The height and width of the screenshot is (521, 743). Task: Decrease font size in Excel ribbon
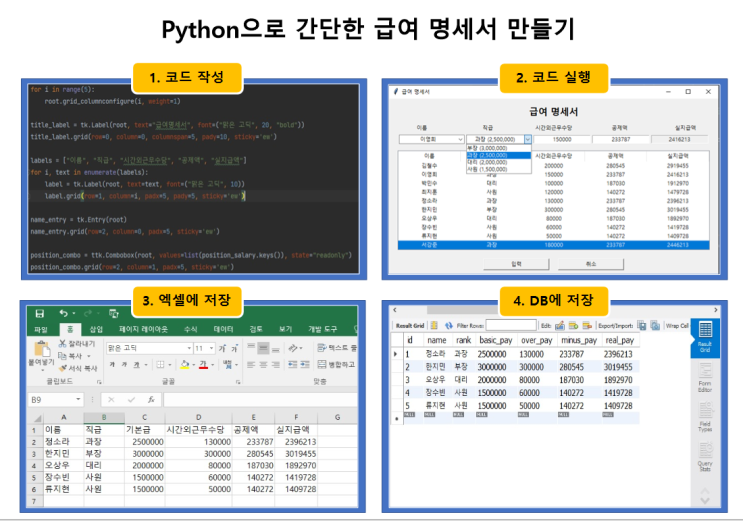pos(234,348)
